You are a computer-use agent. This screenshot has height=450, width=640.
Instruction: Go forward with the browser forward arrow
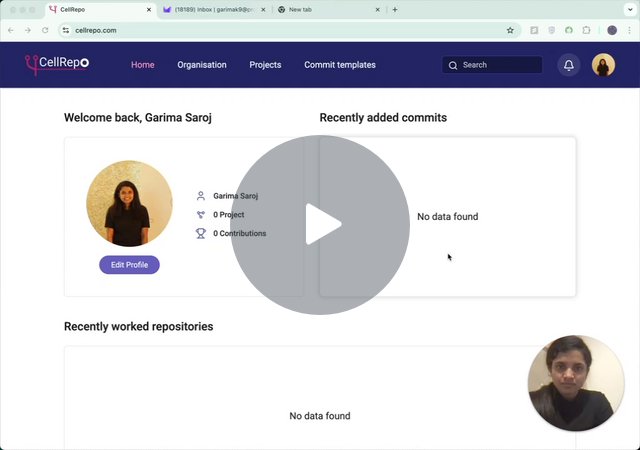tap(28, 30)
